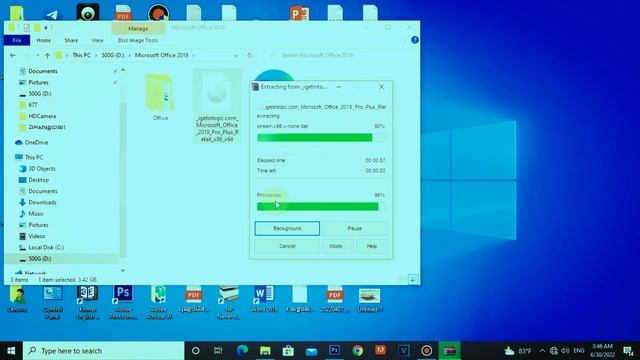Open Microsoft Store from taskbar
Image resolution: width=640 pixels, height=360 pixels.
click(x=288, y=351)
